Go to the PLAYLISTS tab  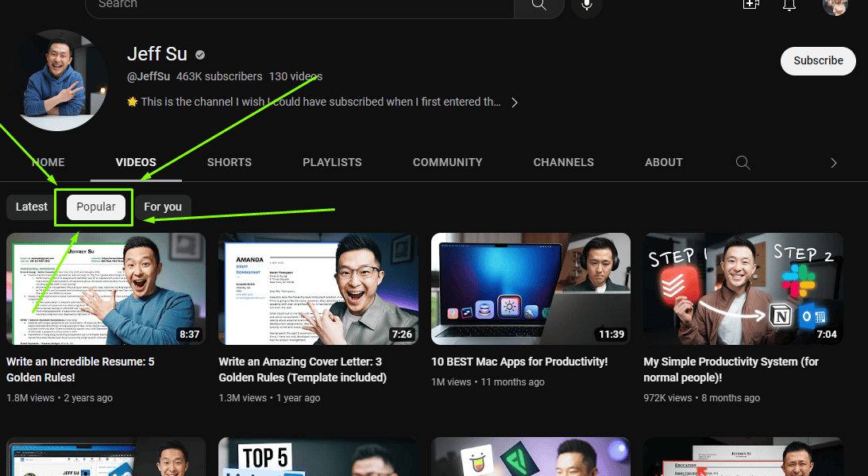[332, 162]
